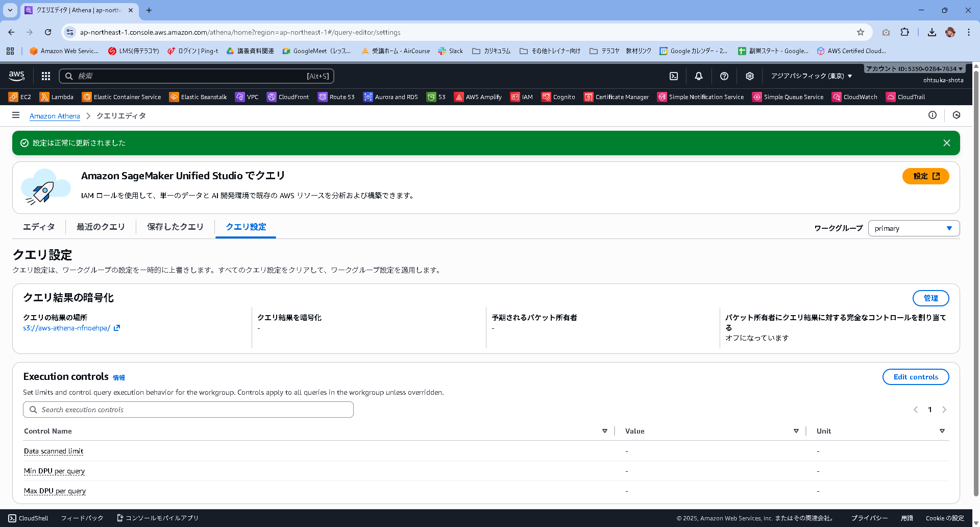
Task: Open Chrome extensions puzzle icon
Action: click(x=904, y=32)
